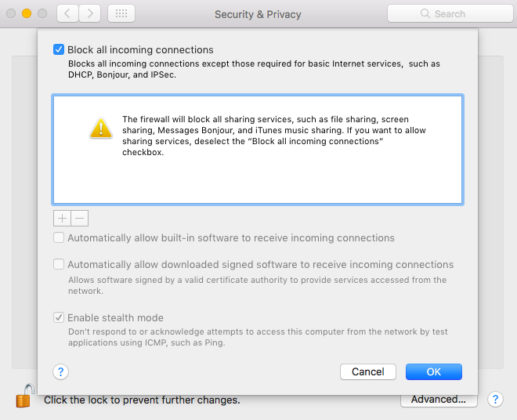Click the orange padlock icon
This screenshot has height=420, width=517.
pyautogui.click(x=25, y=396)
